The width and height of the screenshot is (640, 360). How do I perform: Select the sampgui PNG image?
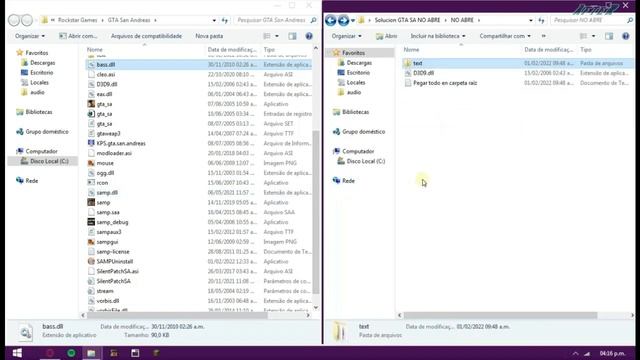tap(107, 242)
